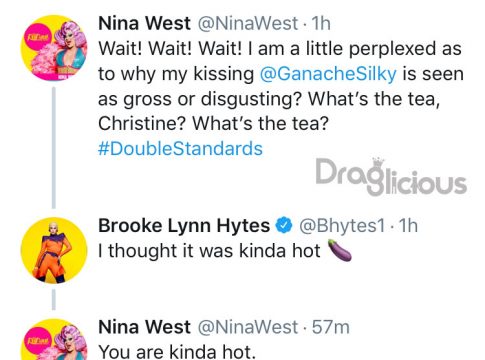Click the 57m timestamp
This screenshot has width=485, height=360.
click(x=331, y=327)
